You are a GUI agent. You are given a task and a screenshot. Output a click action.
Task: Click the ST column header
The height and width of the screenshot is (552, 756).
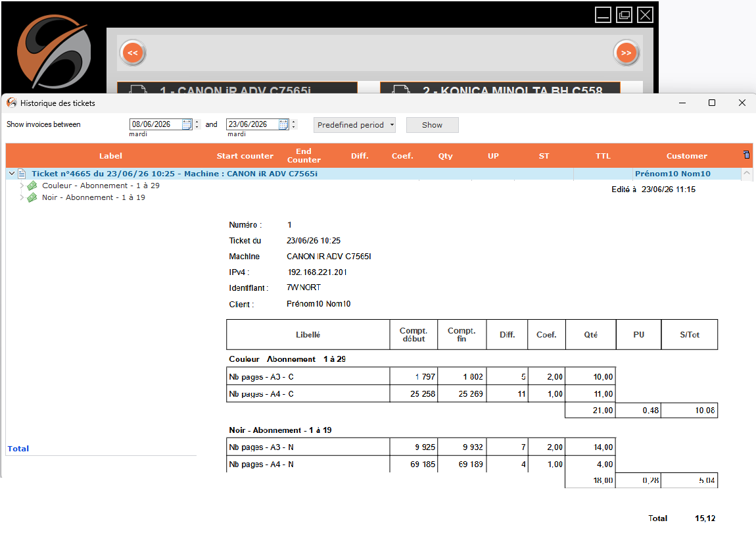(544, 156)
